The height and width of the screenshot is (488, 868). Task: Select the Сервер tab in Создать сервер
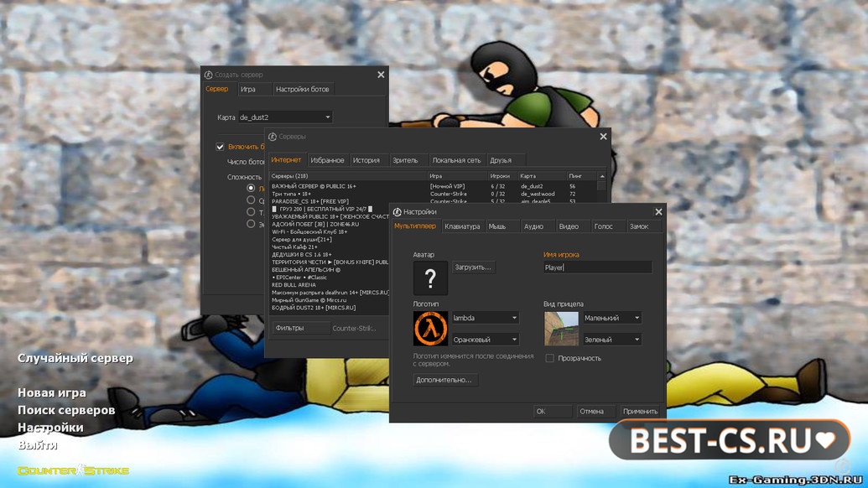pos(217,89)
